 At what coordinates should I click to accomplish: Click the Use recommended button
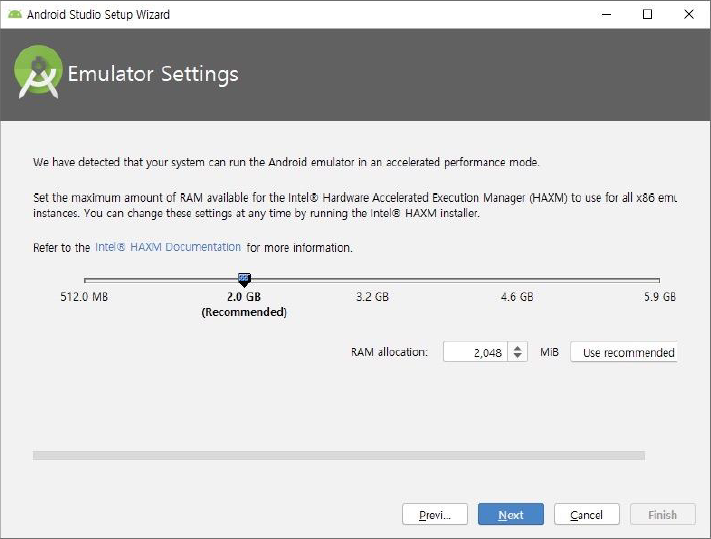pyautogui.click(x=624, y=352)
